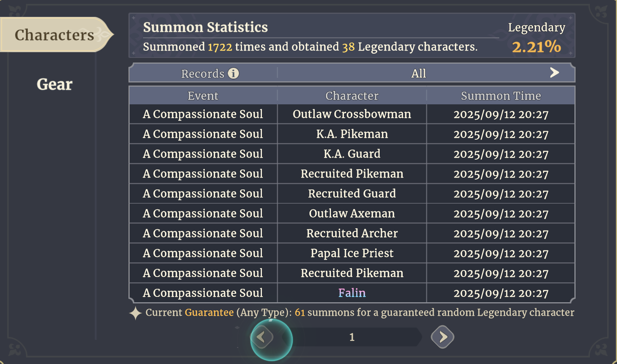Image resolution: width=617 pixels, height=364 pixels.
Task: Switch to the Gear tab
Action: pyautogui.click(x=54, y=84)
